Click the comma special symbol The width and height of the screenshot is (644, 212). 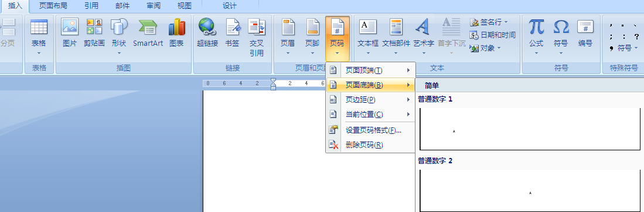tap(612, 25)
